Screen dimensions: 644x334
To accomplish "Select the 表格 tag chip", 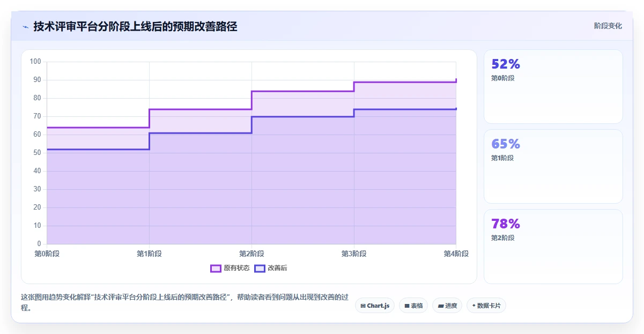I will [x=413, y=306].
